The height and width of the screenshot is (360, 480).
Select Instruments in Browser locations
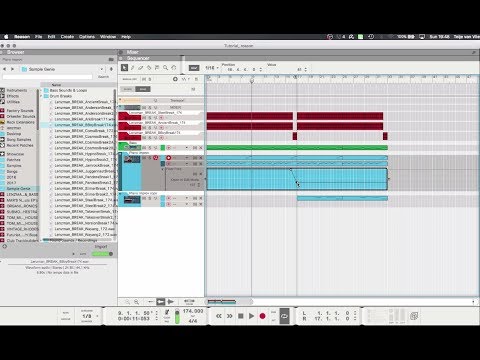(x=17, y=90)
